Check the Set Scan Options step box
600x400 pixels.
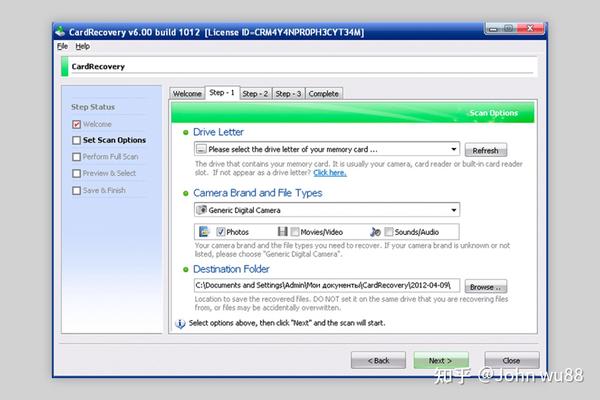(77, 140)
